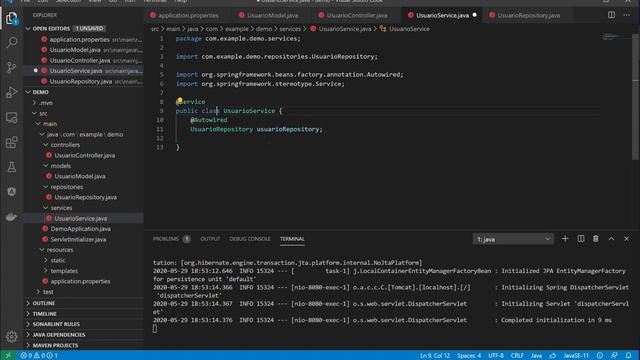
Task: Open the DEBUG CONSOLE panel tab
Action: click(x=250, y=239)
